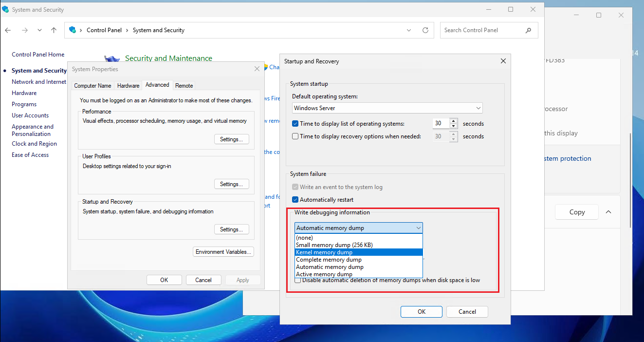This screenshot has width=644, height=342.
Task: Switch to the Remote tab
Action: tap(184, 86)
